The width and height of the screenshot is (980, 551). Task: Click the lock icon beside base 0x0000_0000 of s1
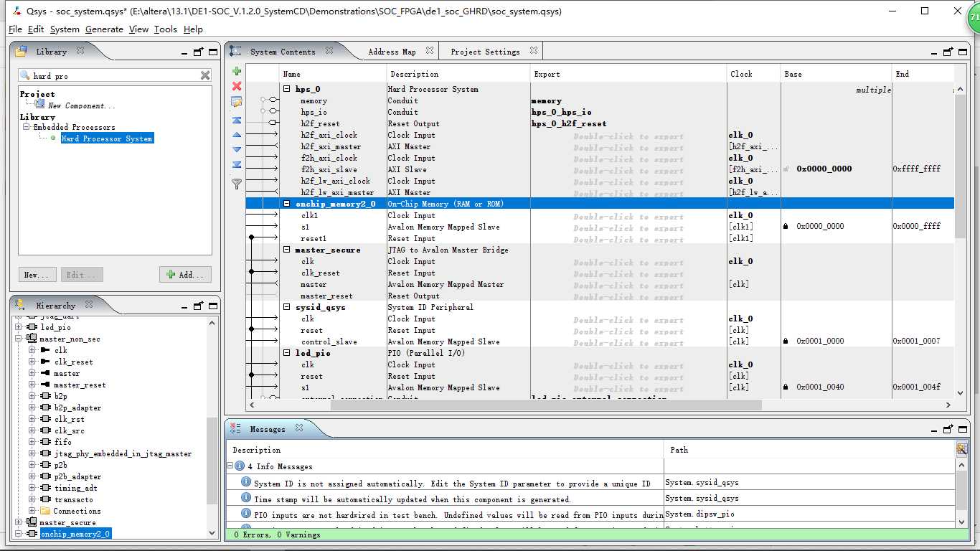[x=786, y=226]
